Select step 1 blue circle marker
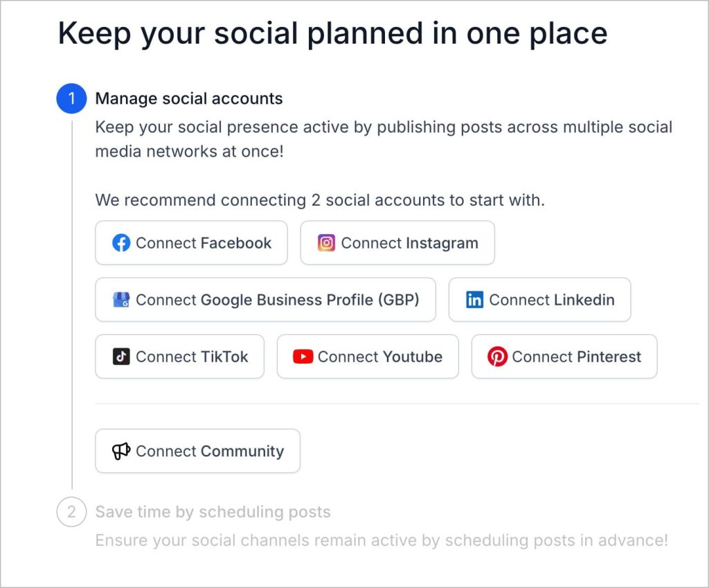709x588 pixels. (x=71, y=98)
